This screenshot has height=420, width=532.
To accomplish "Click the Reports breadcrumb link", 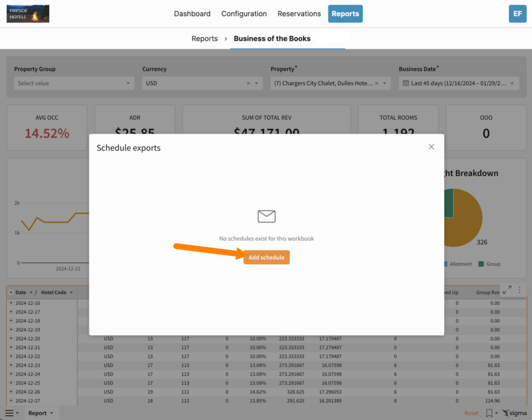I will click(205, 39).
